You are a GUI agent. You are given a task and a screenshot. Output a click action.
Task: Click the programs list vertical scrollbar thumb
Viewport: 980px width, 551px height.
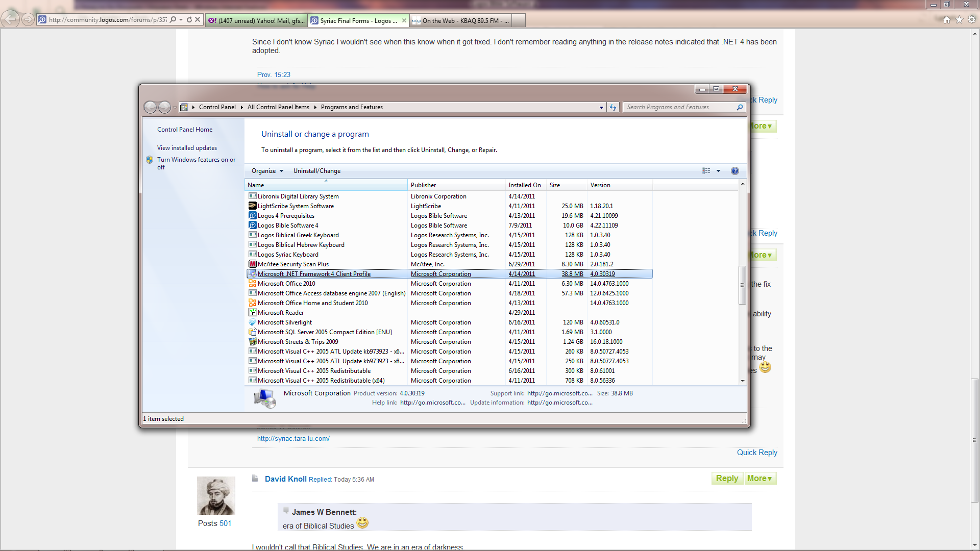coord(743,285)
